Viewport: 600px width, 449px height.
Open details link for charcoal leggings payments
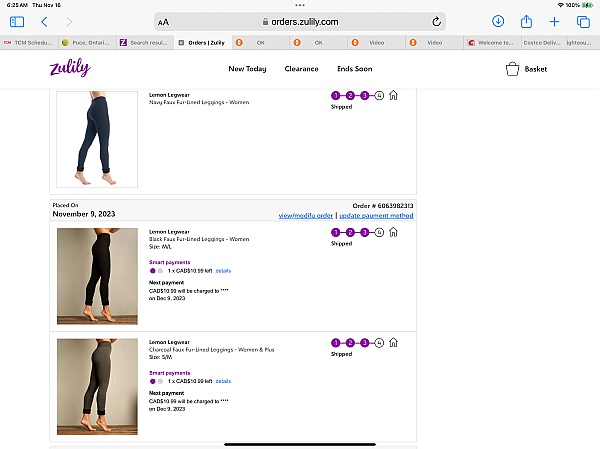pos(223,381)
